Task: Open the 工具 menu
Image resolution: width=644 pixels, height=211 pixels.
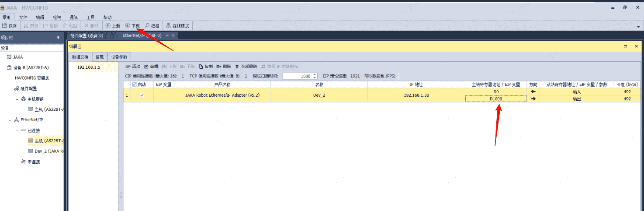Action: [90, 18]
